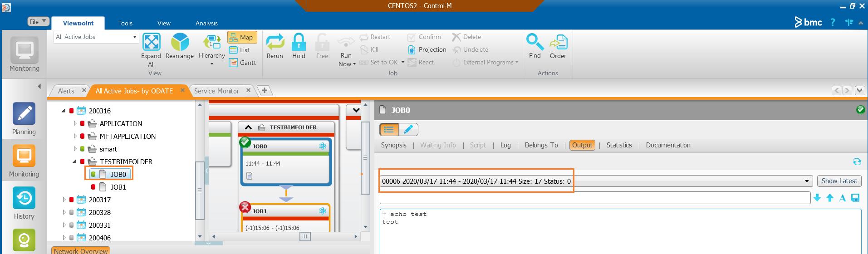Switch to Map view
This screenshot has width=868, height=254.
pos(242,37)
